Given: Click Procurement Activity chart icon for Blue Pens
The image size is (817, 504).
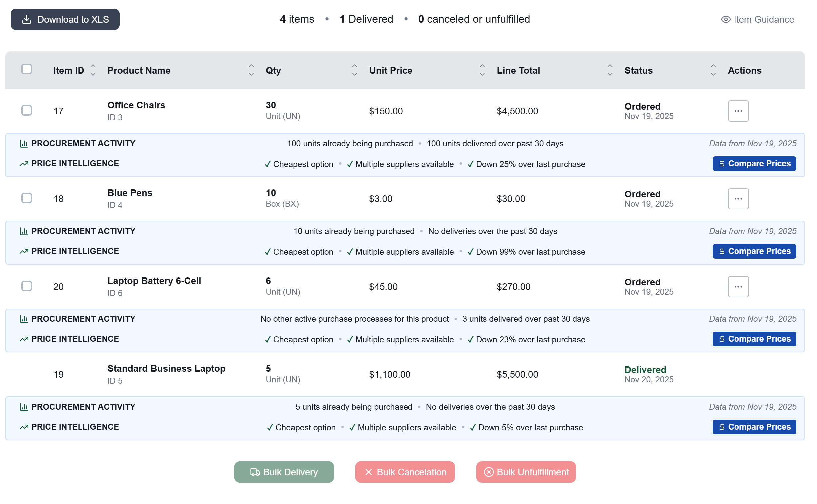Looking at the screenshot, I should (x=24, y=231).
